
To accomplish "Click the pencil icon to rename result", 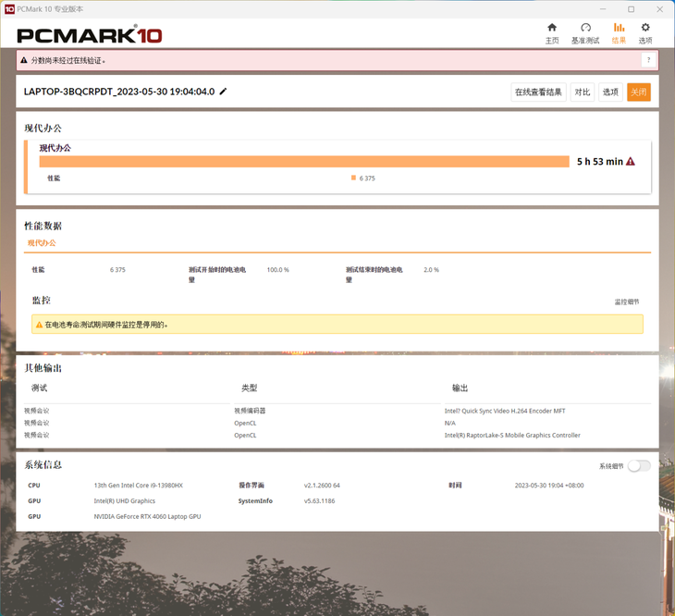I will pyautogui.click(x=223, y=92).
